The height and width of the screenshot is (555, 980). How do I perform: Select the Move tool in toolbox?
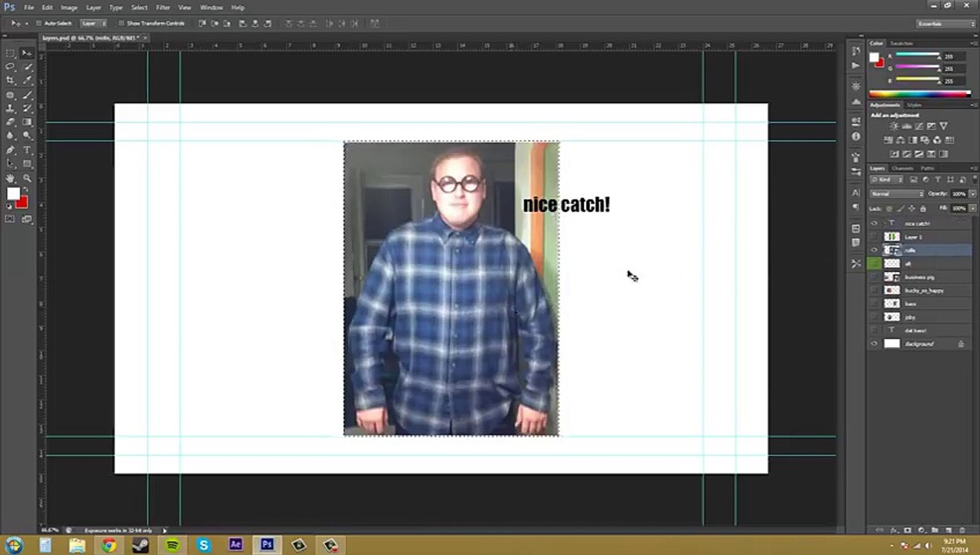(x=28, y=53)
